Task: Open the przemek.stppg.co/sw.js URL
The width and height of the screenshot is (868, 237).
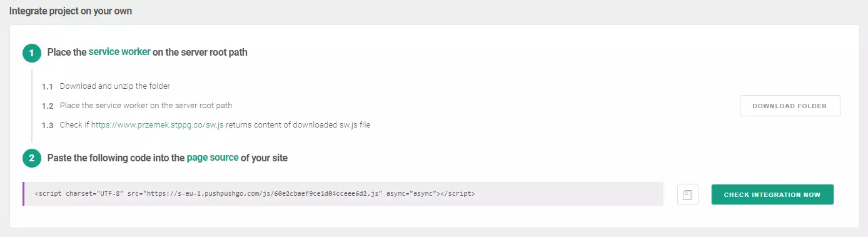Action: [158, 125]
